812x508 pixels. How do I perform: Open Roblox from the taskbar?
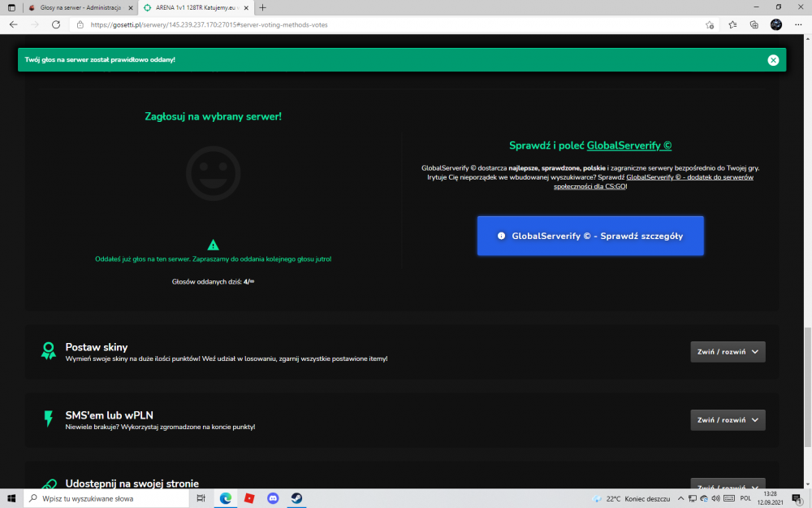click(249, 498)
